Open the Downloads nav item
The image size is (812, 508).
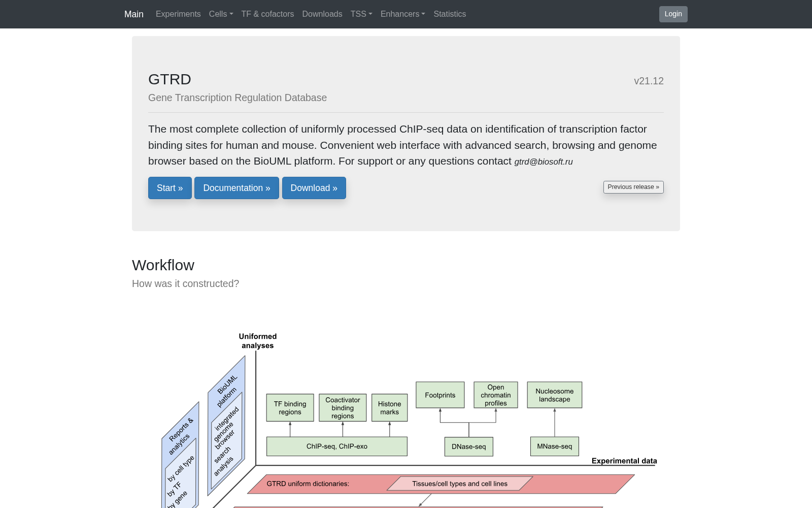322,14
